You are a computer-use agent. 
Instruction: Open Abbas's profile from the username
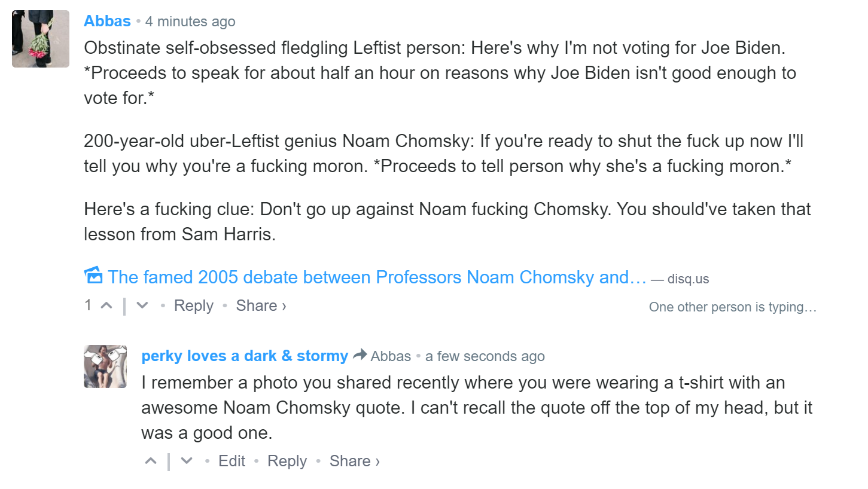coord(107,21)
